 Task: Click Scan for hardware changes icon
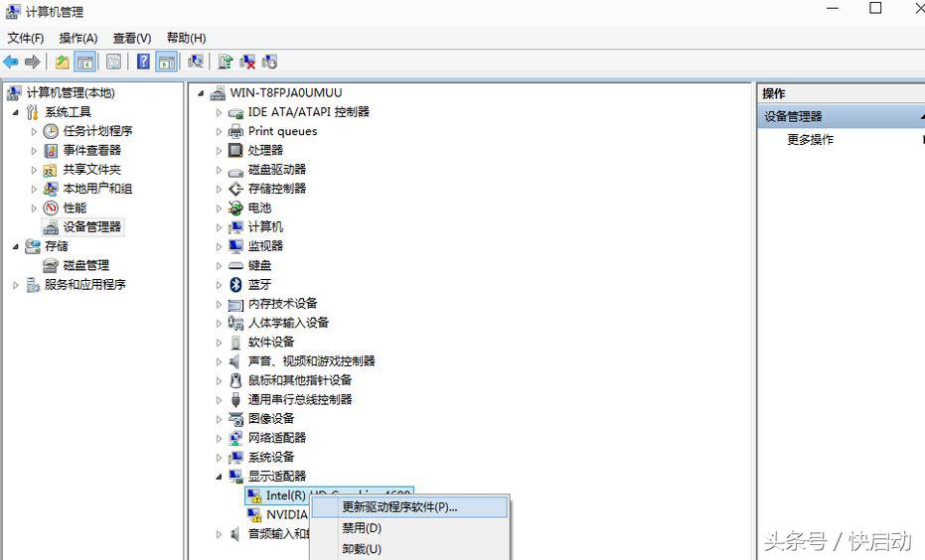pyautogui.click(x=196, y=62)
